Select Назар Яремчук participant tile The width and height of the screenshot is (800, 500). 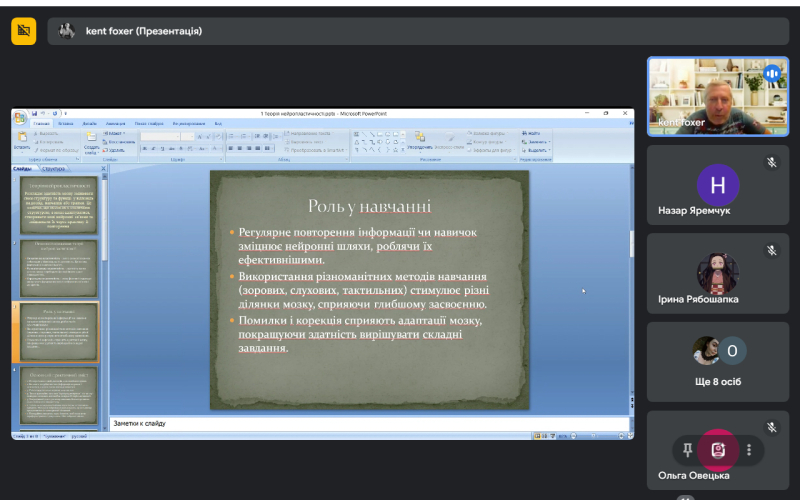718,185
